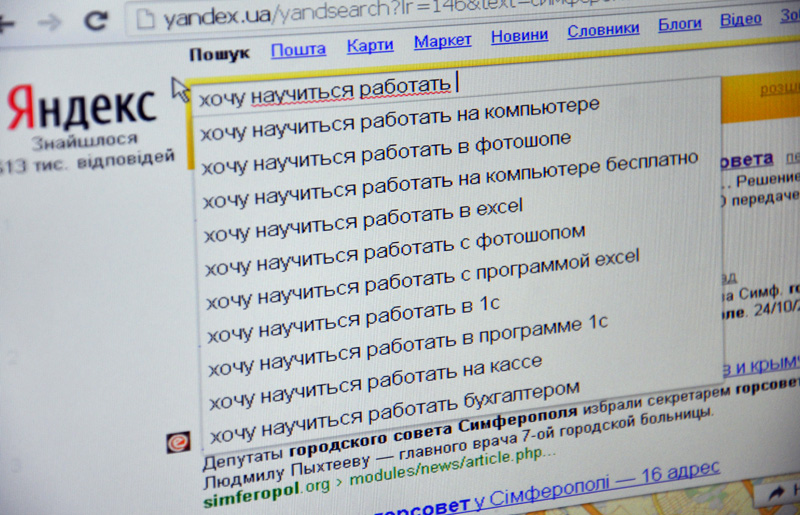Choose suggestion 'на компьютере бесплатно'
The width and height of the screenshot is (800, 515).
(x=450, y=180)
